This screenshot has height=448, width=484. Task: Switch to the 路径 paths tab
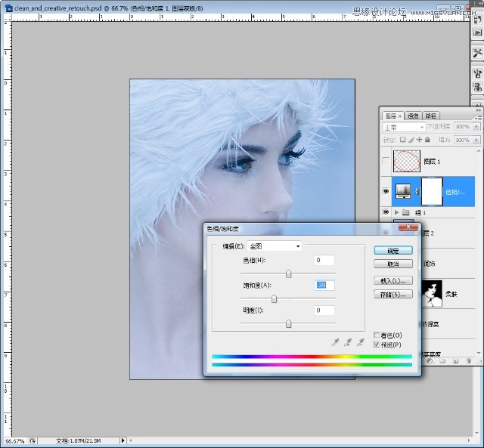430,116
